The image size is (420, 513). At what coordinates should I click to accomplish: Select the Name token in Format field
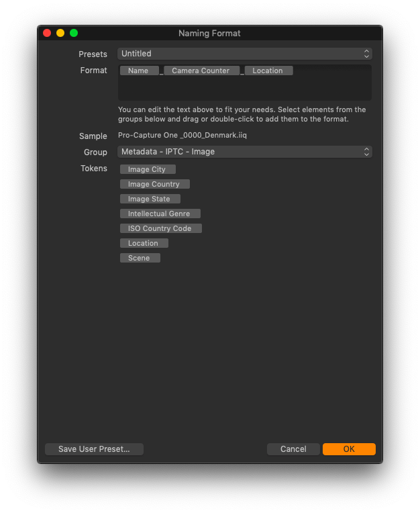point(140,71)
